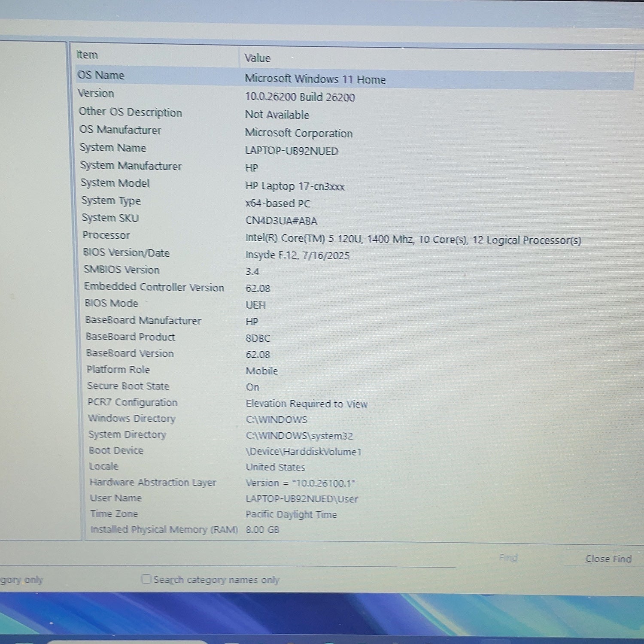Click the On value for Secure Boot
Screen dimensions: 644x644
tap(252, 387)
